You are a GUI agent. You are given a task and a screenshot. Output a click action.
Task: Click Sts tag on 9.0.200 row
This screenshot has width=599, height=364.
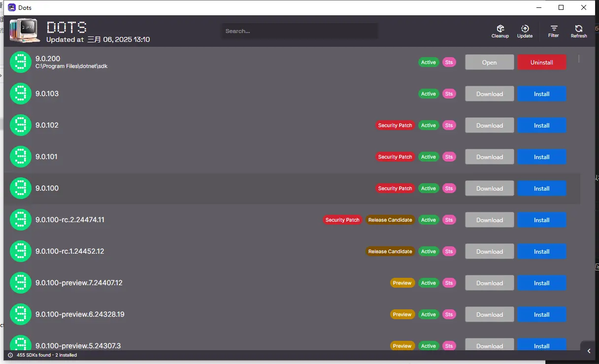(x=449, y=63)
